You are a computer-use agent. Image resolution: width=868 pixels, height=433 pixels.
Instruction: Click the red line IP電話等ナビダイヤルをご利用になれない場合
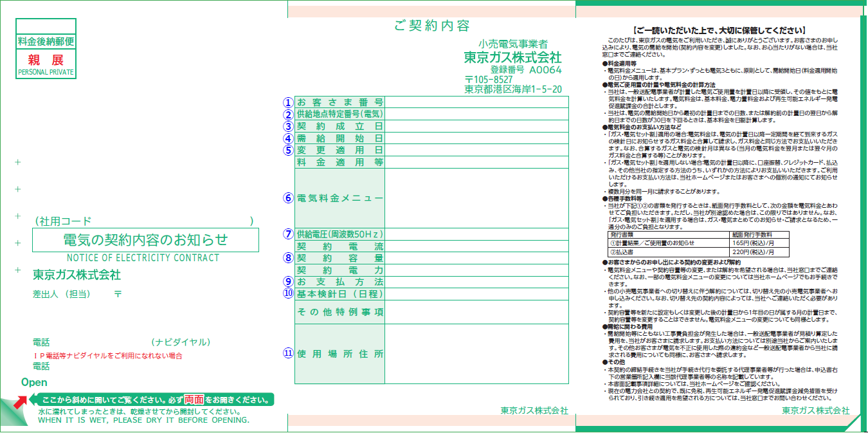click(x=108, y=355)
